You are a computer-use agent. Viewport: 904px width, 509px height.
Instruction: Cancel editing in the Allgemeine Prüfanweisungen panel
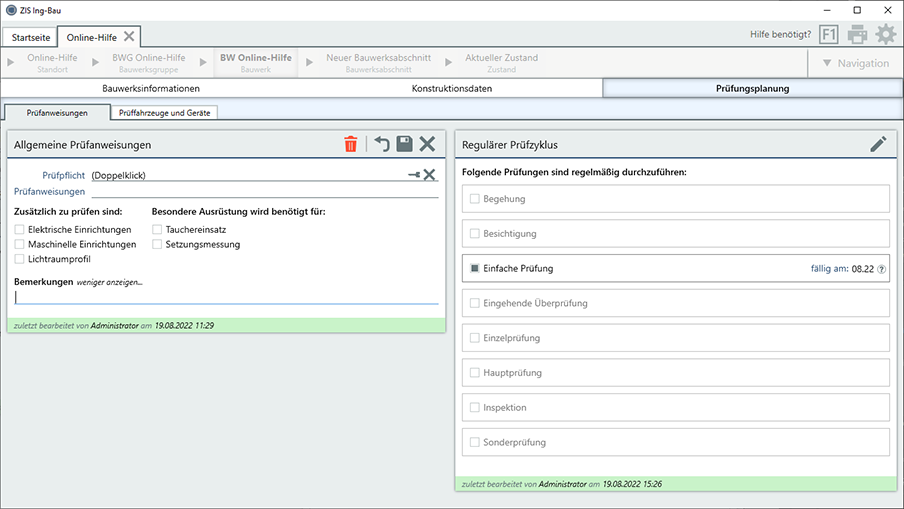(427, 145)
